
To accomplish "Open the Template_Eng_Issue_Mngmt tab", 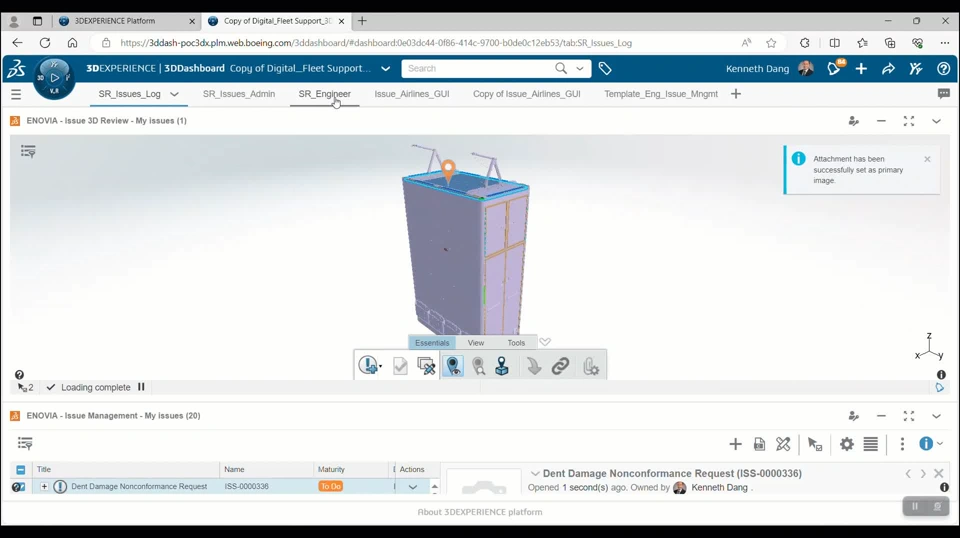I will [661, 94].
